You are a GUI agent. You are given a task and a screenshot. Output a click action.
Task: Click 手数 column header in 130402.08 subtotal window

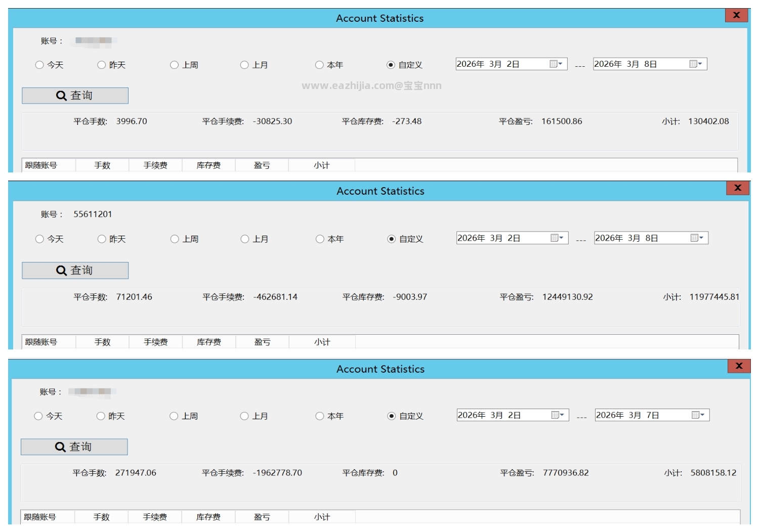102,165
